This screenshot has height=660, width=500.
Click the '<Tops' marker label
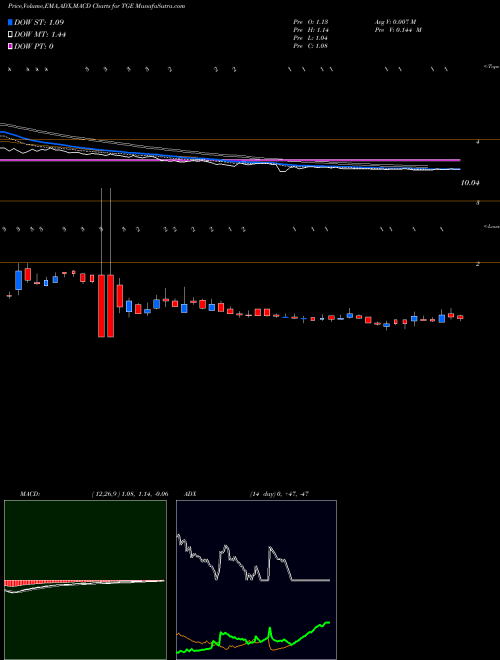coord(491,67)
